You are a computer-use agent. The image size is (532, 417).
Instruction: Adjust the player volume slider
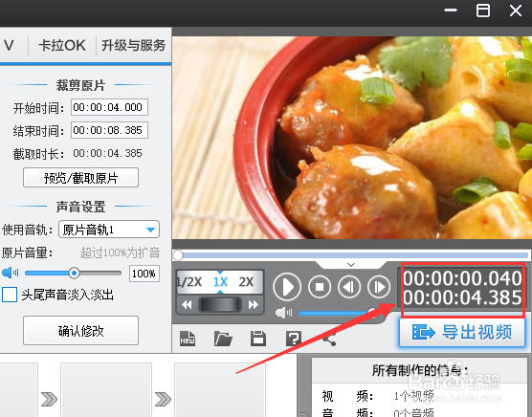click(338, 314)
